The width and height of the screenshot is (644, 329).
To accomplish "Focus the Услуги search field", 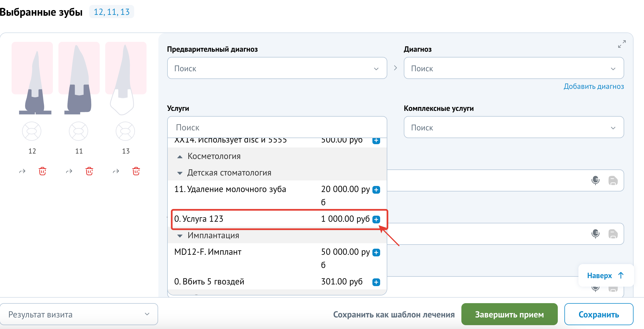I will tap(277, 127).
